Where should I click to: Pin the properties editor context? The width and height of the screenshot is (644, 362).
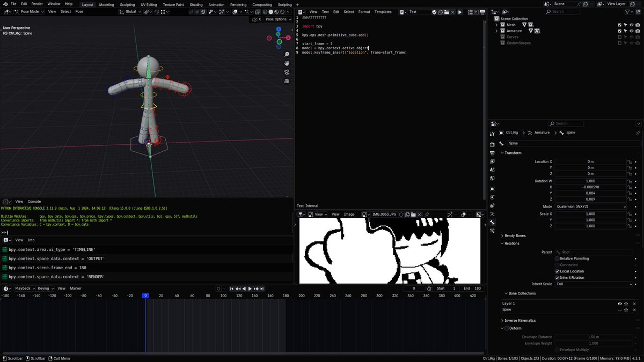click(x=638, y=132)
